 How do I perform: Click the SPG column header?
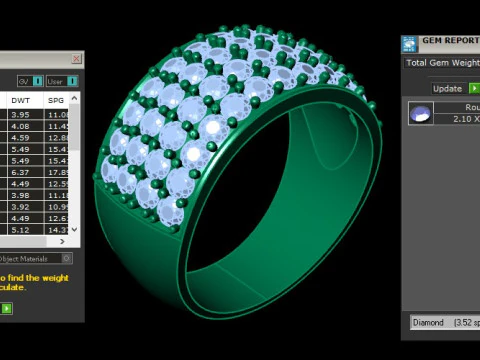coord(56,101)
